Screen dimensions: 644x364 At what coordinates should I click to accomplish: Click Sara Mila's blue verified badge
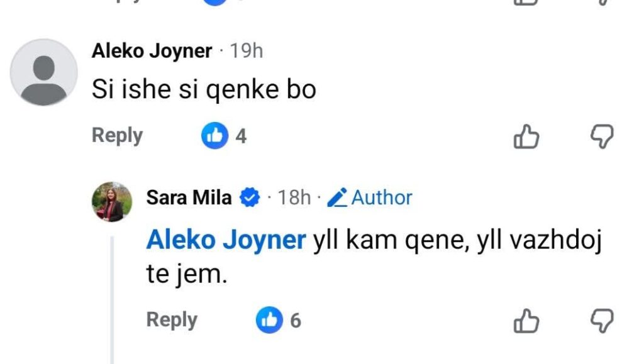pyautogui.click(x=250, y=199)
